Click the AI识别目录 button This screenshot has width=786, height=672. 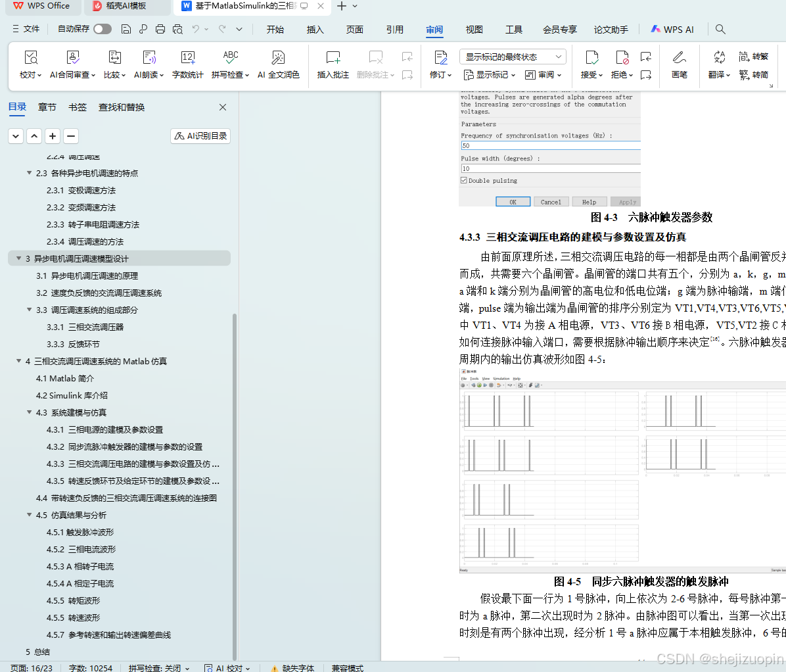pos(200,136)
